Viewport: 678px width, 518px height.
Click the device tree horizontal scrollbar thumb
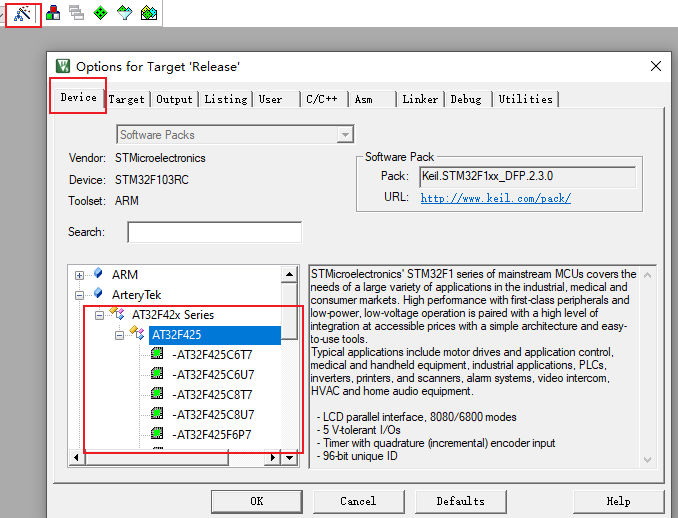pyautogui.click(x=156, y=457)
